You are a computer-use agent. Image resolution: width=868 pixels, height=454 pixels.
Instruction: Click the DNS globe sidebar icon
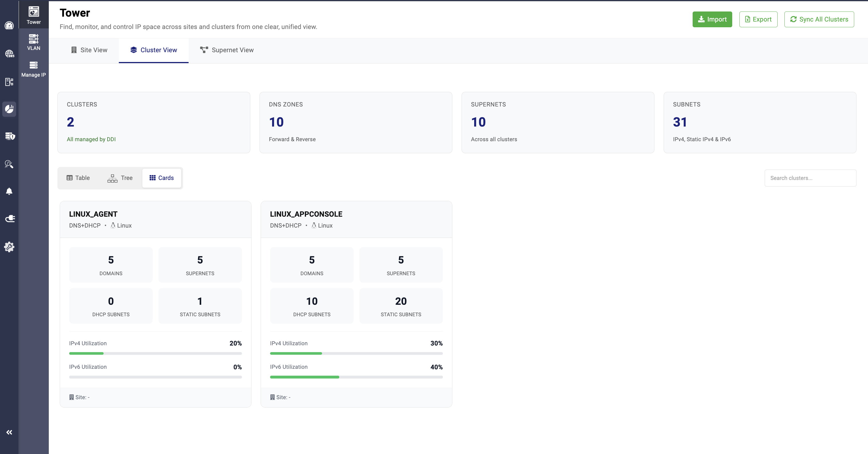click(x=9, y=54)
